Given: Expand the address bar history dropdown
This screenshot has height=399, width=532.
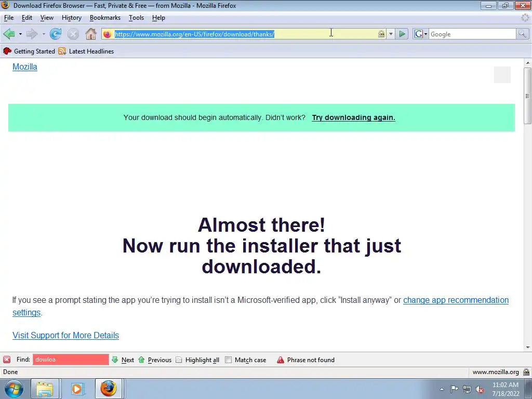Looking at the screenshot, I should click(391, 34).
